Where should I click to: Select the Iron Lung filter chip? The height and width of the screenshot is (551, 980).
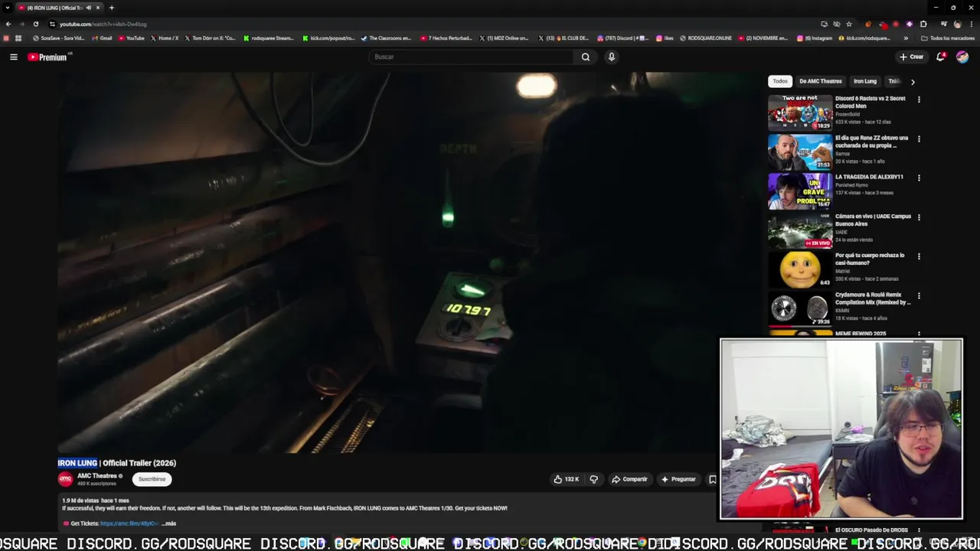pyautogui.click(x=865, y=81)
